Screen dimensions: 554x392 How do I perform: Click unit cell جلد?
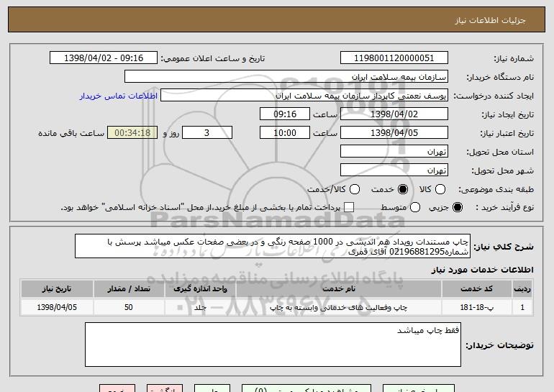tap(200, 307)
